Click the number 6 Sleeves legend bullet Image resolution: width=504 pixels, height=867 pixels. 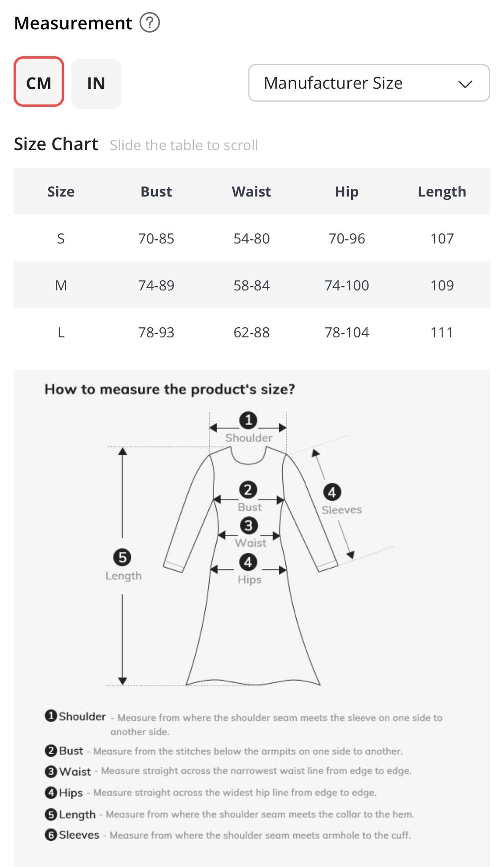tap(51, 835)
